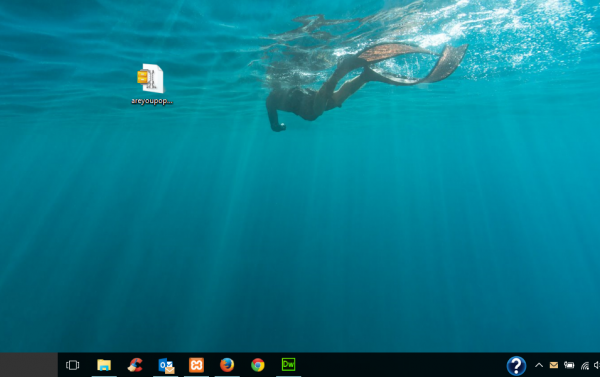Switch to Adobe Dreamweaver on taskbar
The image size is (600, 377).
[x=289, y=364]
